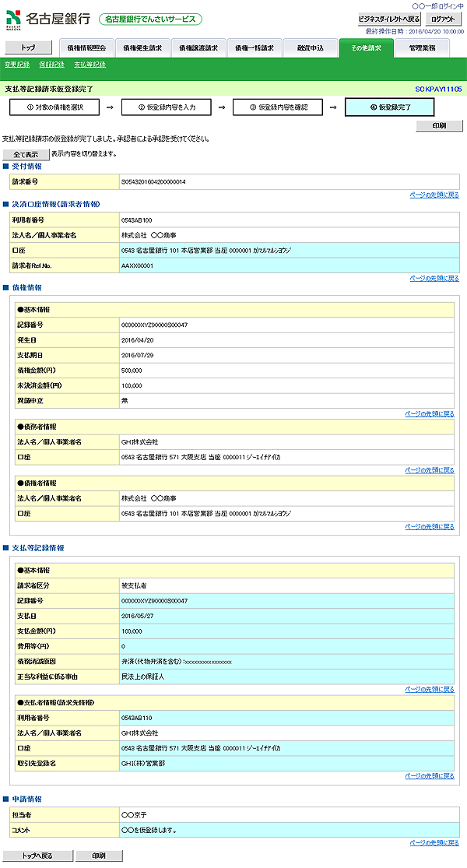Switch to the 債権情報照会 tab
The width and height of the screenshot is (467, 868).
click(86, 48)
